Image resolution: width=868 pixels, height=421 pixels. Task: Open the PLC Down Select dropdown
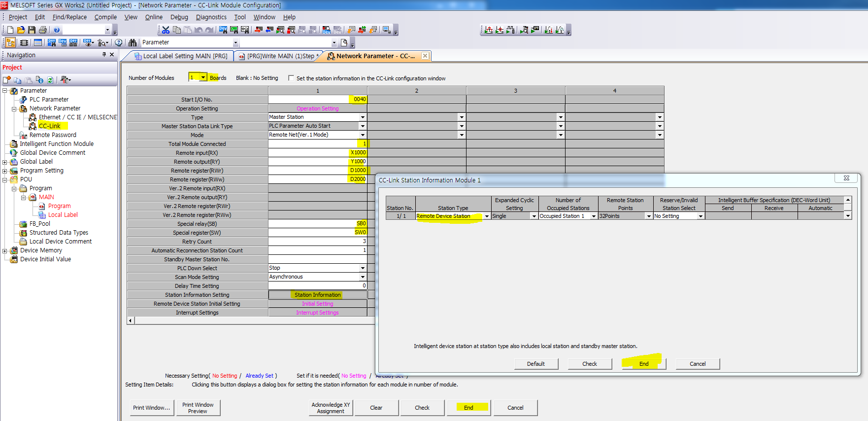(x=363, y=268)
